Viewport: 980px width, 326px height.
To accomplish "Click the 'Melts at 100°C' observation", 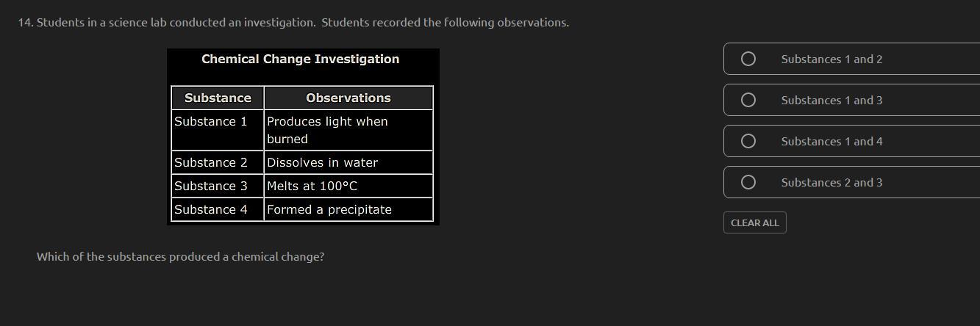I will (312, 186).
